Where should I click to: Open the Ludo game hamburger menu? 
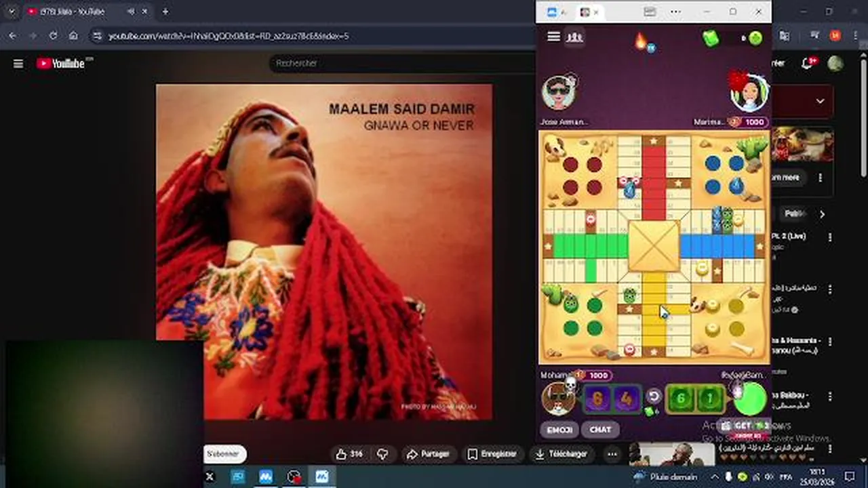click(553, 37)
